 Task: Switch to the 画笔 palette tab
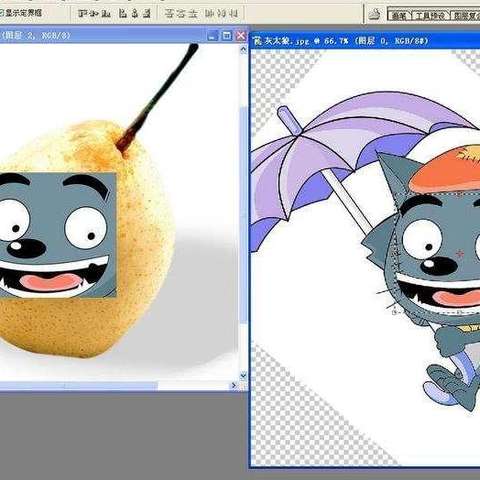[399, 15]
